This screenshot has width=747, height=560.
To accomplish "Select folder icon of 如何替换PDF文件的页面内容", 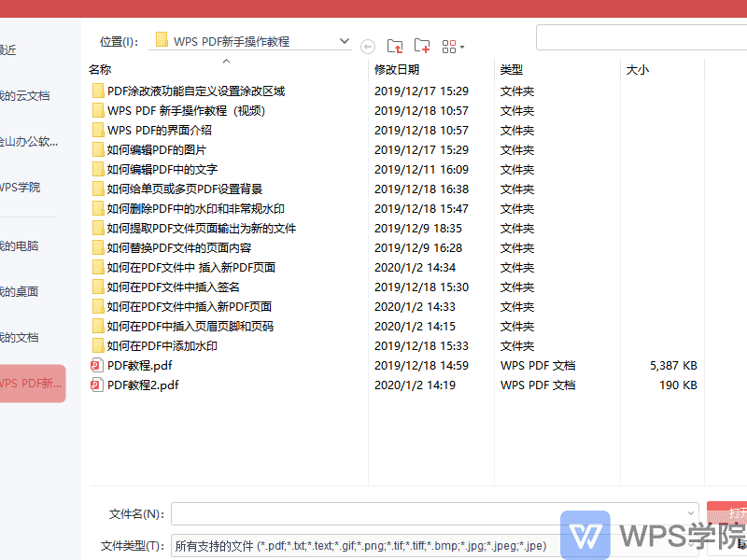I will click(98, 247).
